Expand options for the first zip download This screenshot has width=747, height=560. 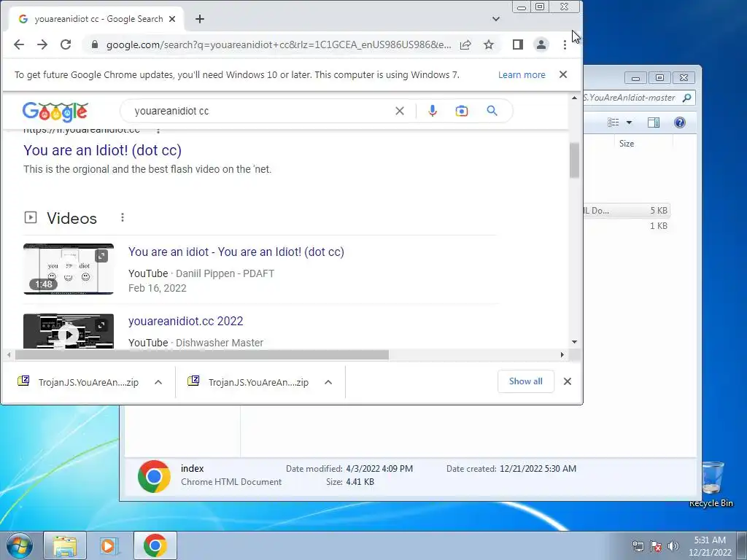pos(158,382)
